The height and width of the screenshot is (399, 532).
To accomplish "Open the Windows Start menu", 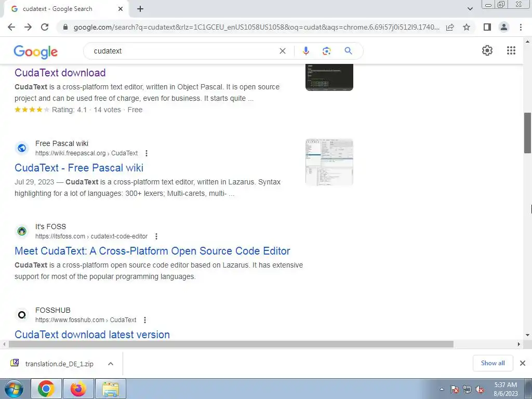I will pos(14,389).
